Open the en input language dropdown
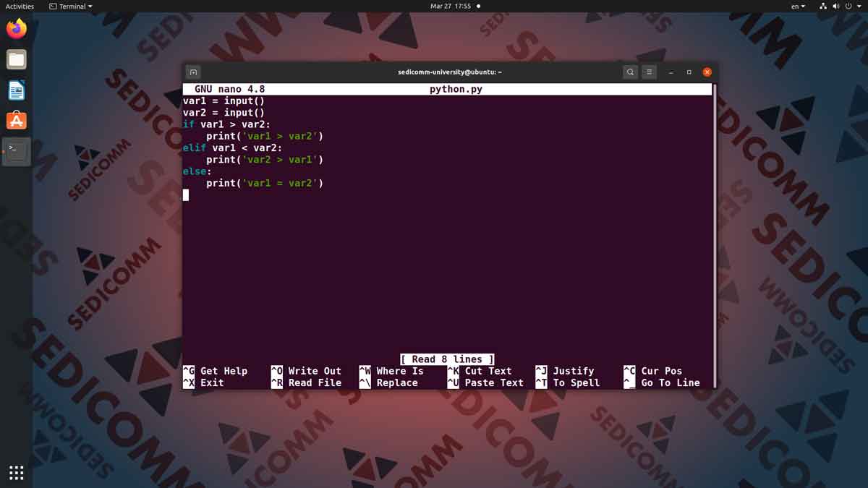Screen dimensions: 868x488 pos(798,6)
